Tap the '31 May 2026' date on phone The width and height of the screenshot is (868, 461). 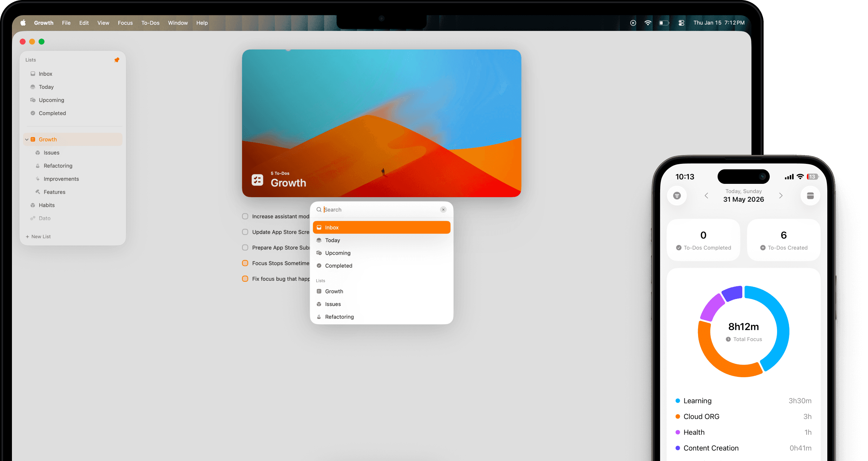tap(743, 199)
